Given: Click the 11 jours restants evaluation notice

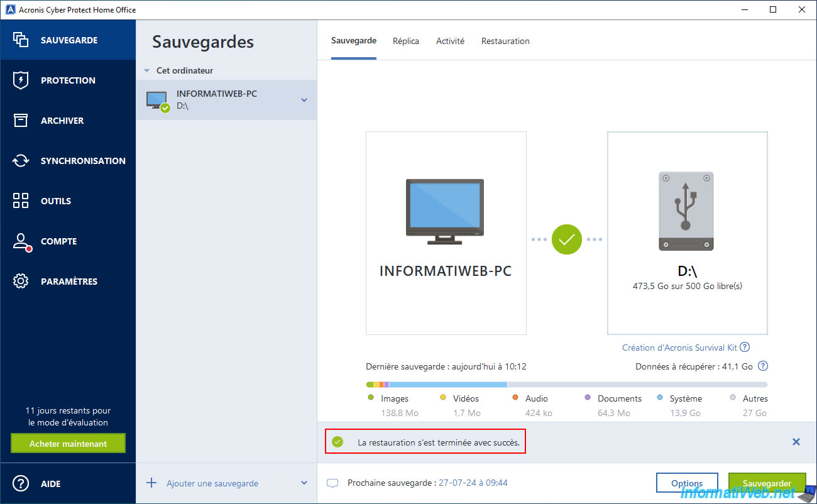Looking at the screenshot, I should pos(68,416).
